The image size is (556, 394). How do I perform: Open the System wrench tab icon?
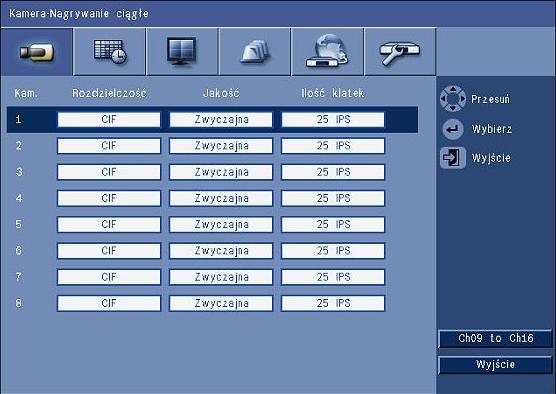[400, 52]
